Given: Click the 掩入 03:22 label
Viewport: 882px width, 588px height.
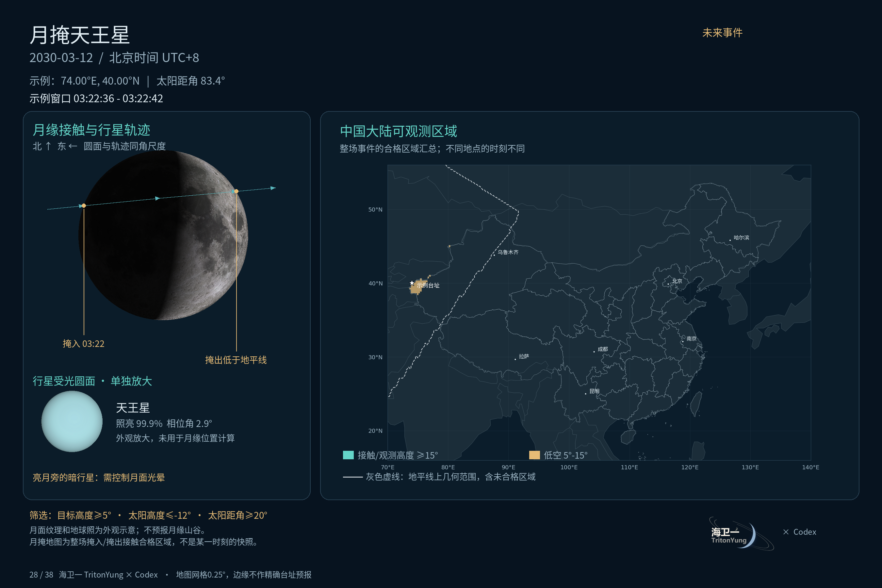Looking at the screenshot, I should pos(83,344).
